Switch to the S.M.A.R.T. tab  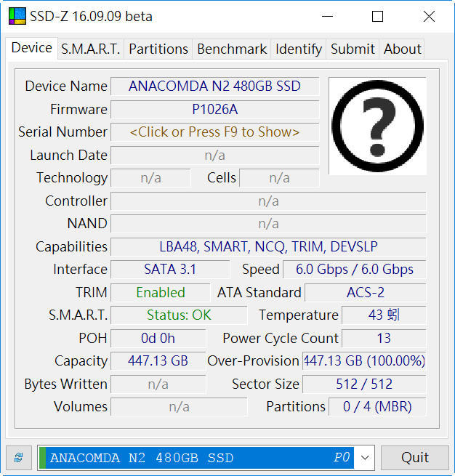point(90,49)
